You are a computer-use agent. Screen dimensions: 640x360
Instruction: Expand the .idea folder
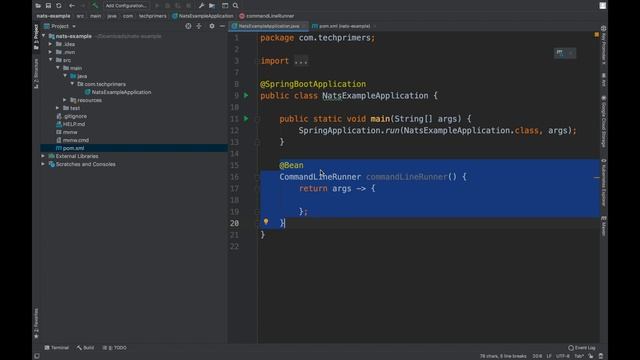tap(51, 44)
